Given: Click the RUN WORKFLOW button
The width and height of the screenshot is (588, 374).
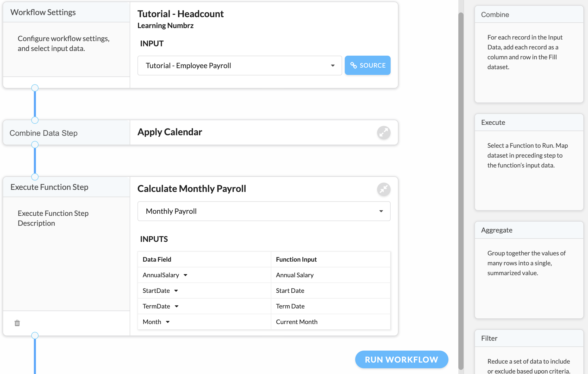Looking at the screenshot, I should (402, 359).
